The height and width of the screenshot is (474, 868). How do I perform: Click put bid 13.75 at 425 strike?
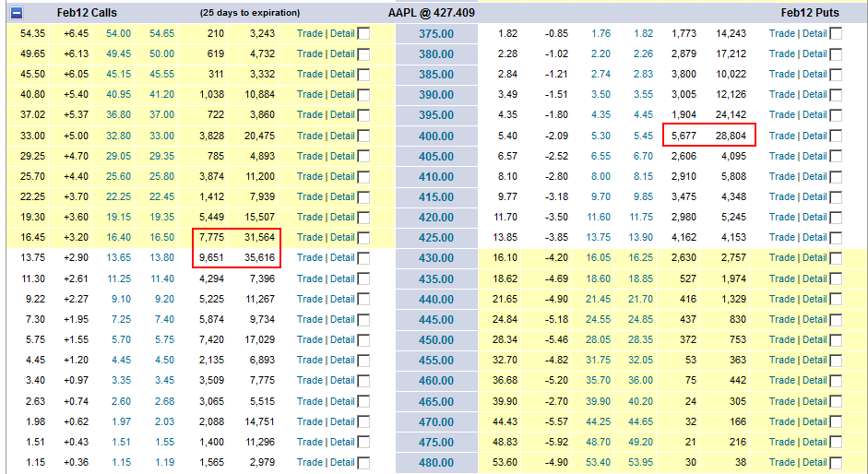[599, 237]
